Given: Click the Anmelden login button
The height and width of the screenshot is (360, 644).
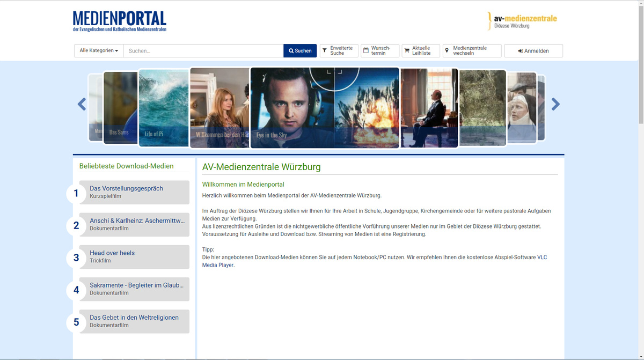Looking at the screenshot, I should point(533,50).
